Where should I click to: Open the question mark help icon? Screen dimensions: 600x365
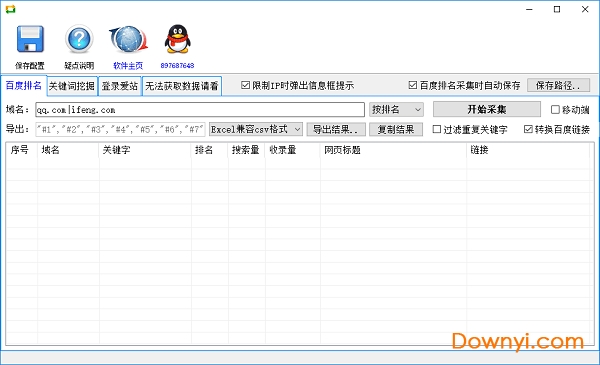click(x=79, y=39)
